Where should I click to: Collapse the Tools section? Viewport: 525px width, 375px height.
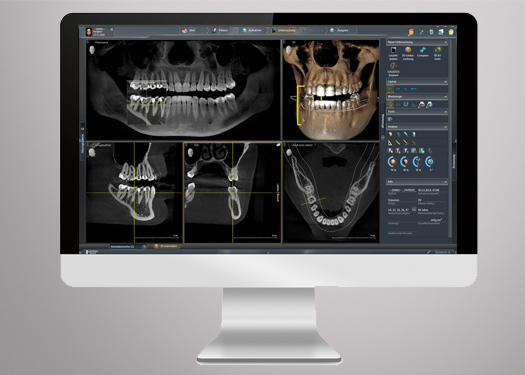click(x=445, y=111)
